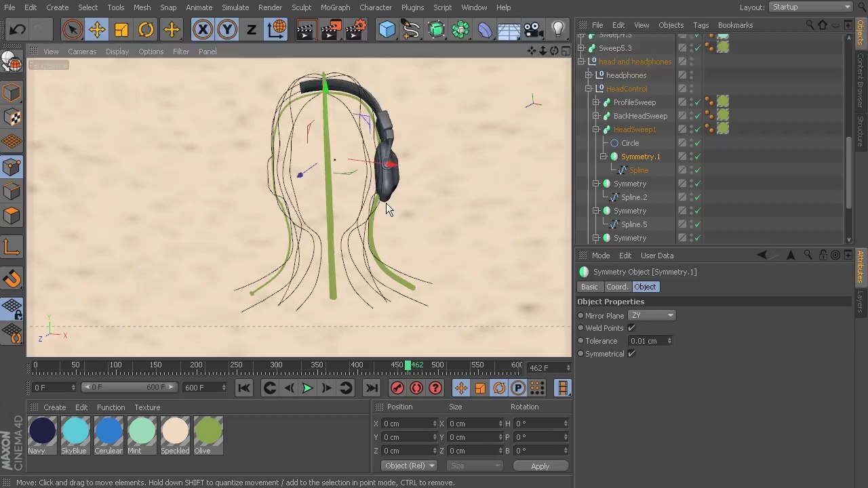
Task: Select the Rotate tool
Action: pos(146,30)
